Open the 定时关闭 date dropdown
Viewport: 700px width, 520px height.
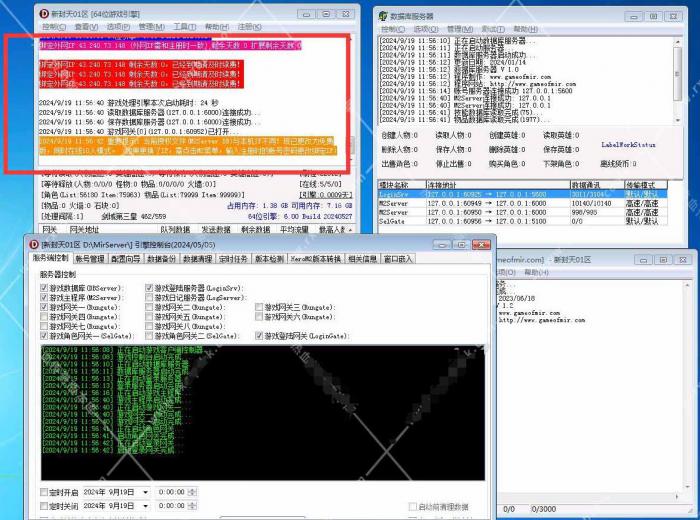pyautogui.click(x=145, y=507)
